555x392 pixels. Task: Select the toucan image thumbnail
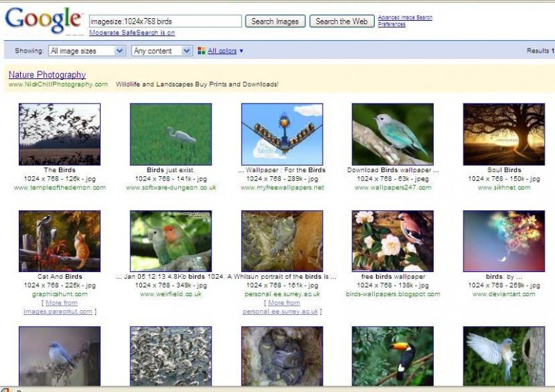pyautogui.click(x=393, y=355)
